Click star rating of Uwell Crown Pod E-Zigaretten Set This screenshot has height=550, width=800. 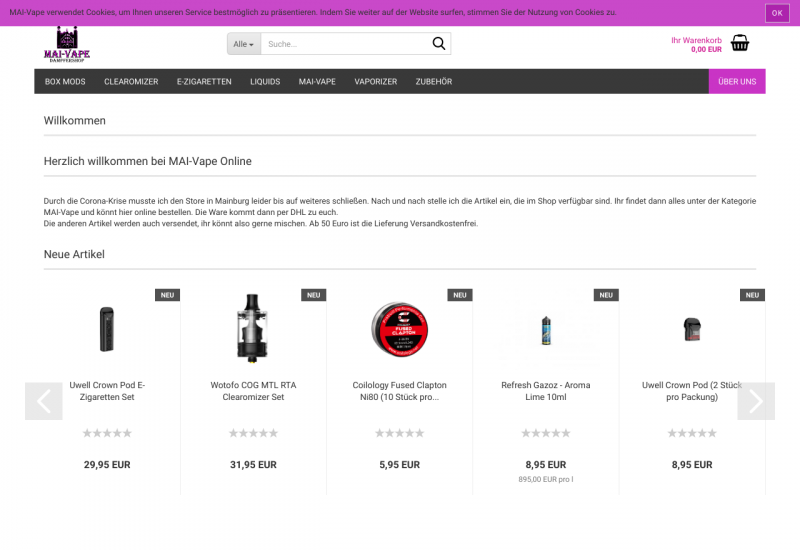(107, 433)
